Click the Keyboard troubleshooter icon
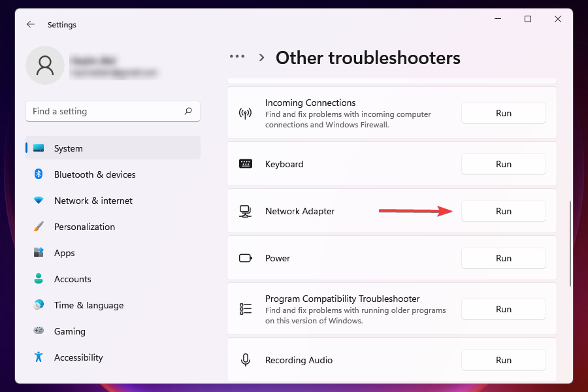Screen dimensions: 588x392 [246, 163]
